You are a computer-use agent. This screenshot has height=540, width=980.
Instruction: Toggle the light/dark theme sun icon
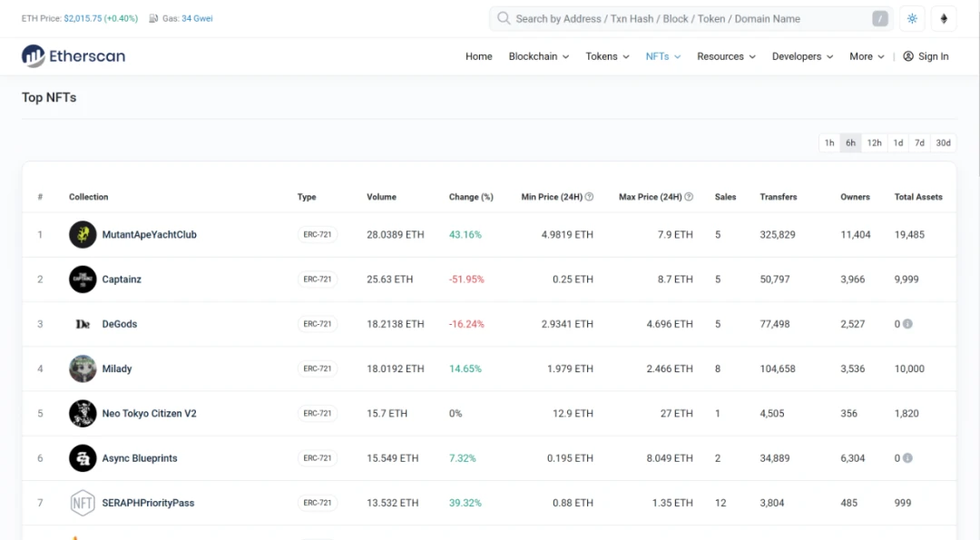pos(912,18)
